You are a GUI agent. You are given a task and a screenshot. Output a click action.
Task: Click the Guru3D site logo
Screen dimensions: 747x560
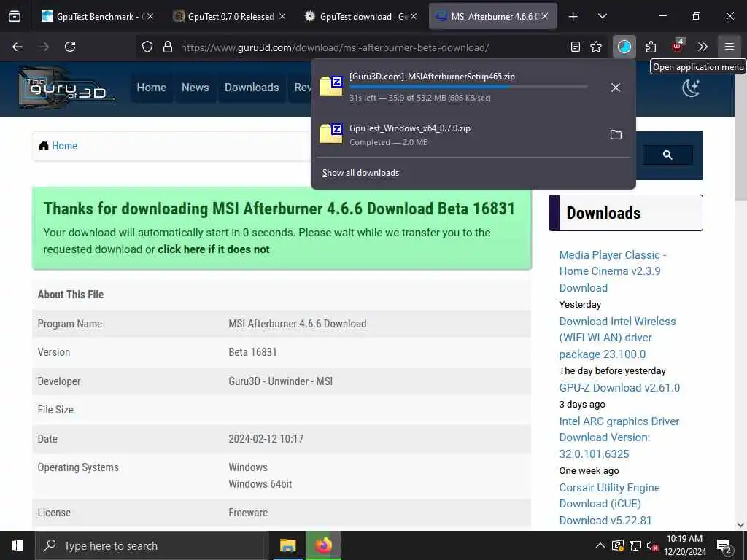pos(66,87)
